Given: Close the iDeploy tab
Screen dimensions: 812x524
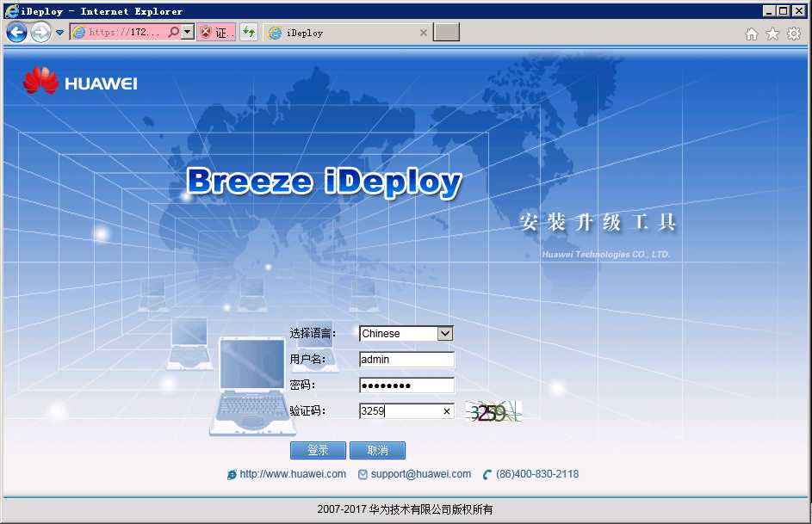Looking at the screenshot, I should (423, 33).
